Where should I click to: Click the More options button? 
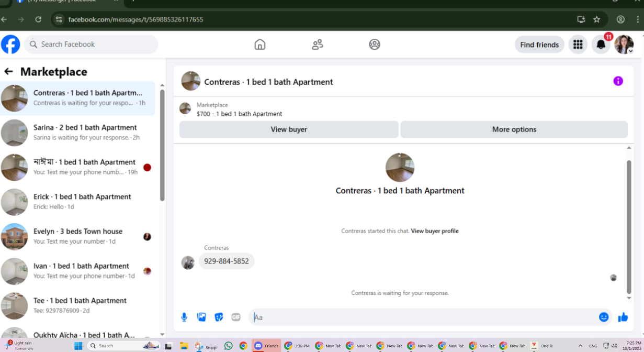(514, 129)
